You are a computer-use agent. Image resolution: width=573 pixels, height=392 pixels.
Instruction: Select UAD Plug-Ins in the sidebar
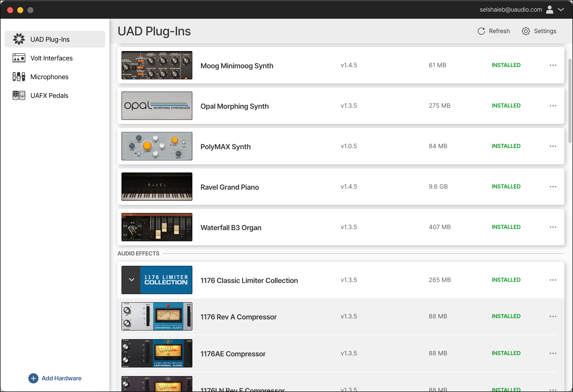click(50, 39)
